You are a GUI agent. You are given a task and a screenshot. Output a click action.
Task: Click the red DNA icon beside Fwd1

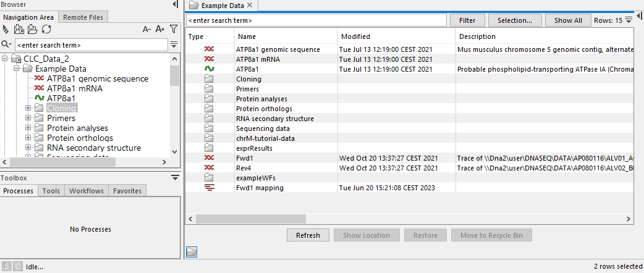point(209,158)
